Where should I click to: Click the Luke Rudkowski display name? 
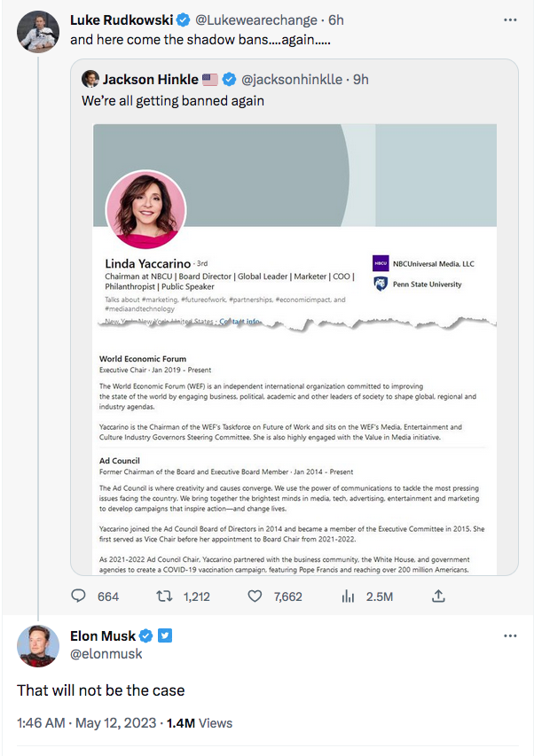122,19
